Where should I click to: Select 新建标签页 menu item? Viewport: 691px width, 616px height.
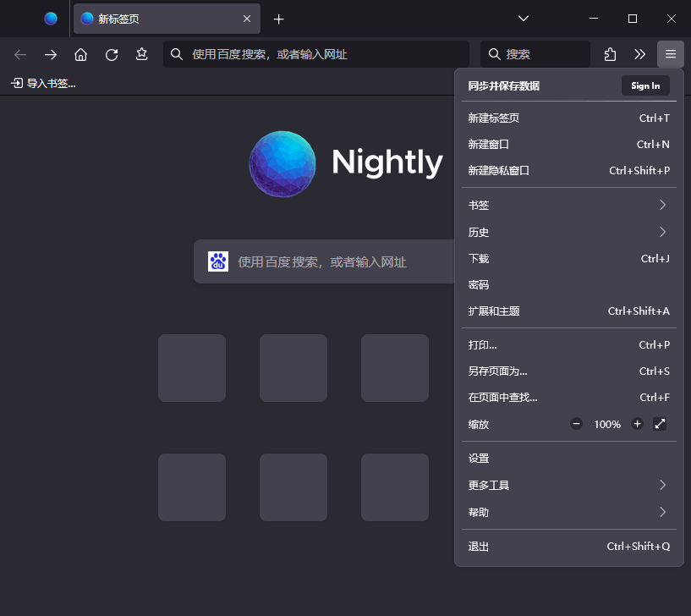coord(568,118)
